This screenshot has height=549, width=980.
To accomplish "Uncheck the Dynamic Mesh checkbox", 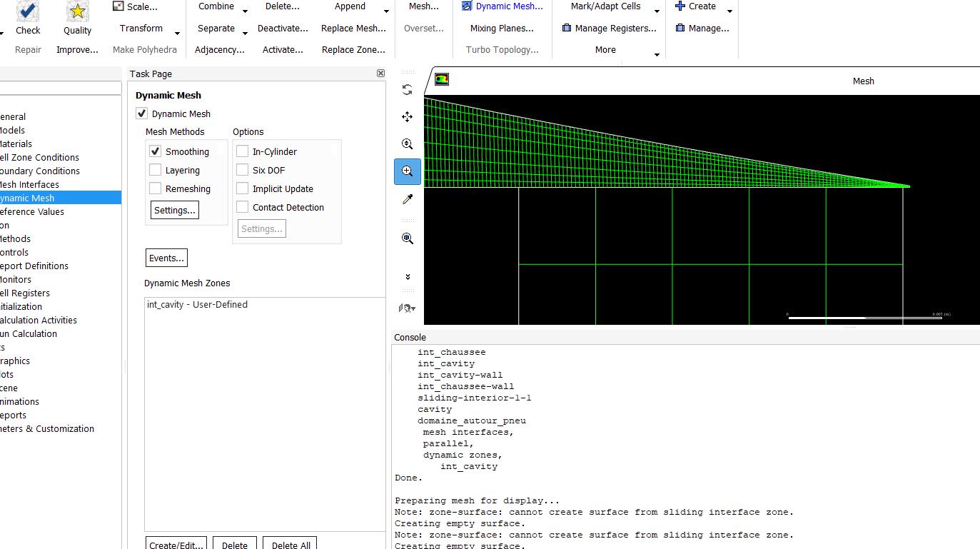I will pyautogui.click(x=142, y=114).
